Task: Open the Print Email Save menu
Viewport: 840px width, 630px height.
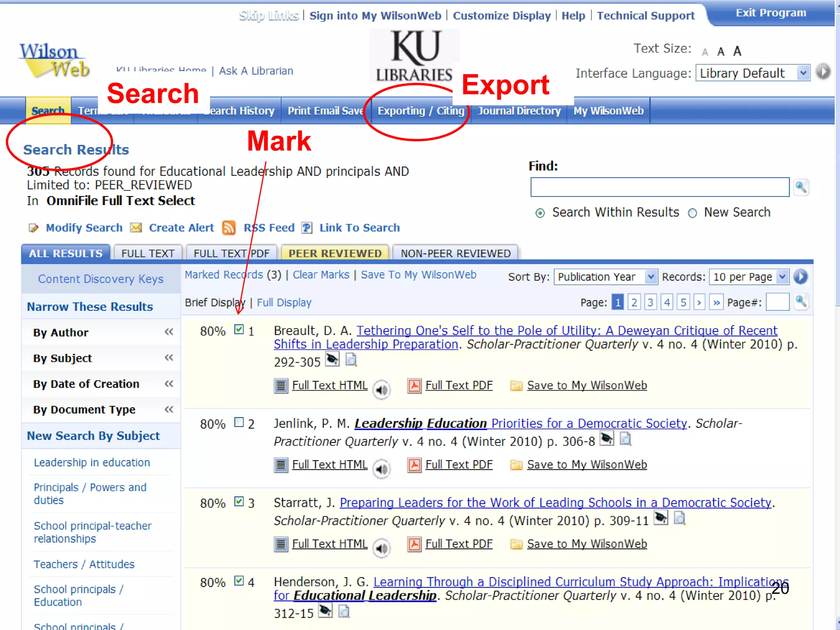Action: [325, 111]
